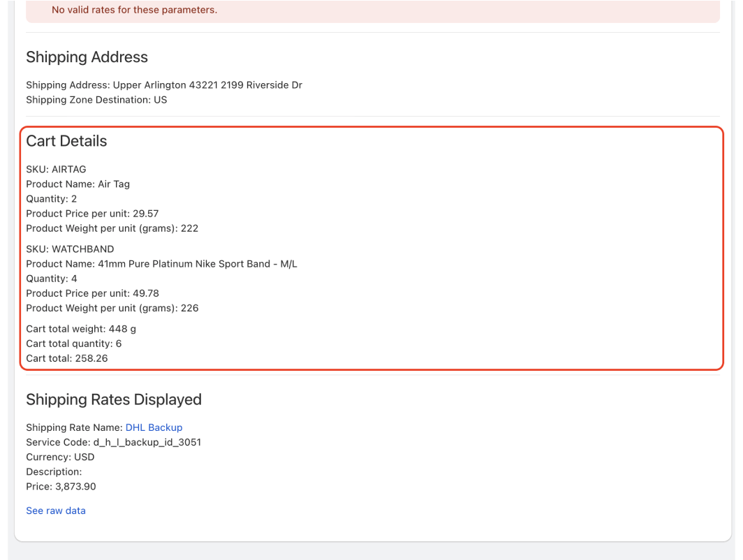The image size is (743, 560).
Task: Click the Shipping Rates Displayed heading
Action: (x=114, y=399)
